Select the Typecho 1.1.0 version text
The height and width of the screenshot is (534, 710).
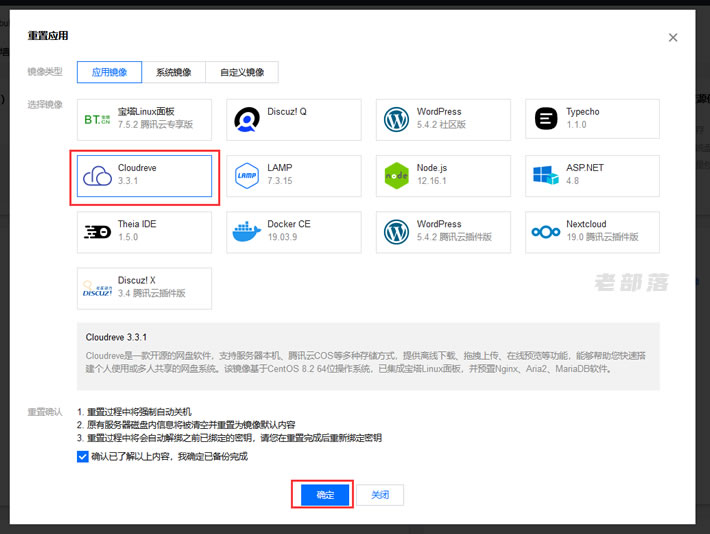(576, 125)
